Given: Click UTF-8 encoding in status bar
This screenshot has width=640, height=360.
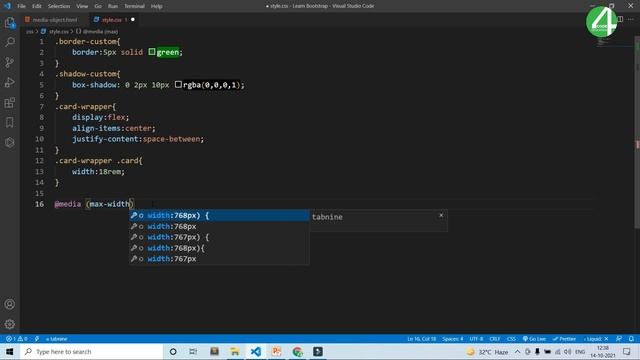Looking at the screenshot, I should (476, 339).
